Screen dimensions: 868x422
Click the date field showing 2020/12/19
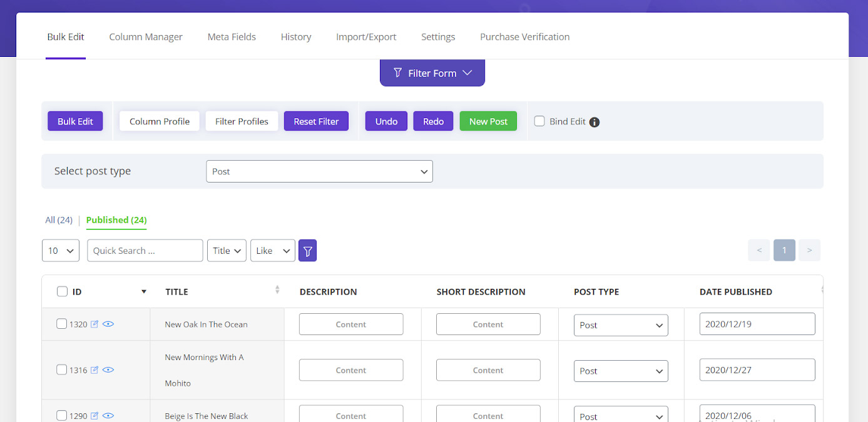tap(757, 324)
